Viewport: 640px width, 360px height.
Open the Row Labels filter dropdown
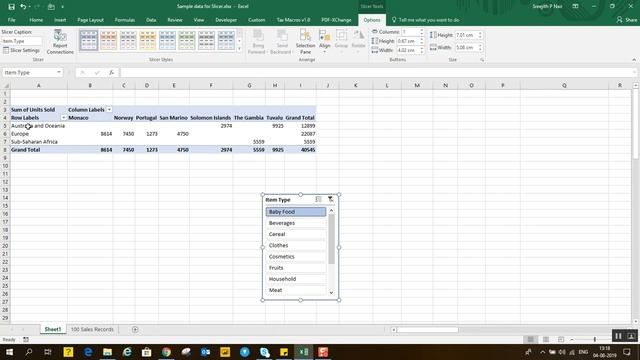pos(63,118)
